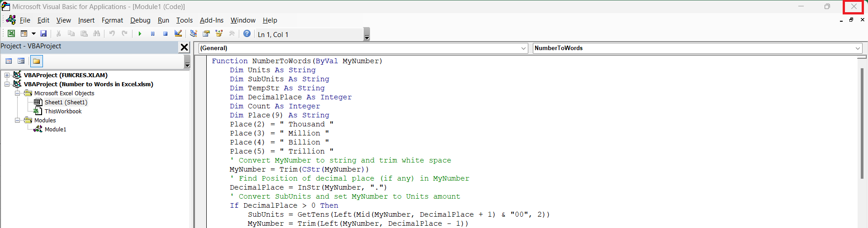This screenshot has height=228, width=868.
Task: Open the Run menu
Action: [x=163, y=20]
